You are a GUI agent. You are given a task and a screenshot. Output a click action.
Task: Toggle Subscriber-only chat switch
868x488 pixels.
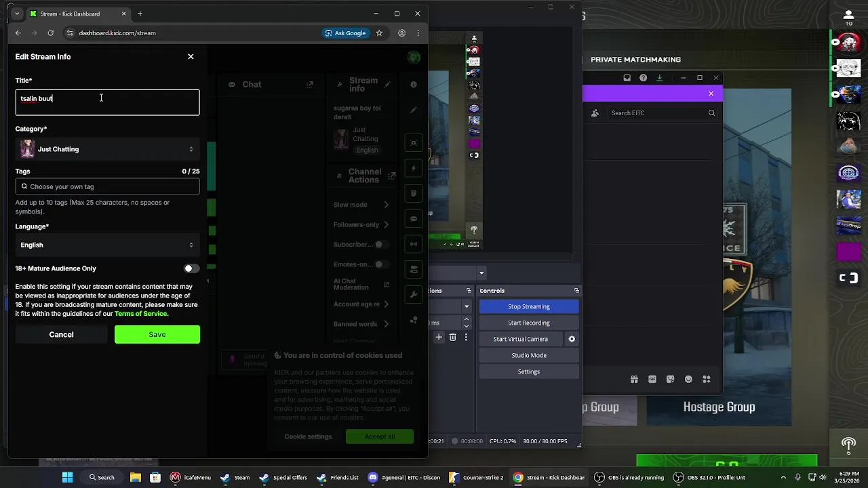(382, 245)
